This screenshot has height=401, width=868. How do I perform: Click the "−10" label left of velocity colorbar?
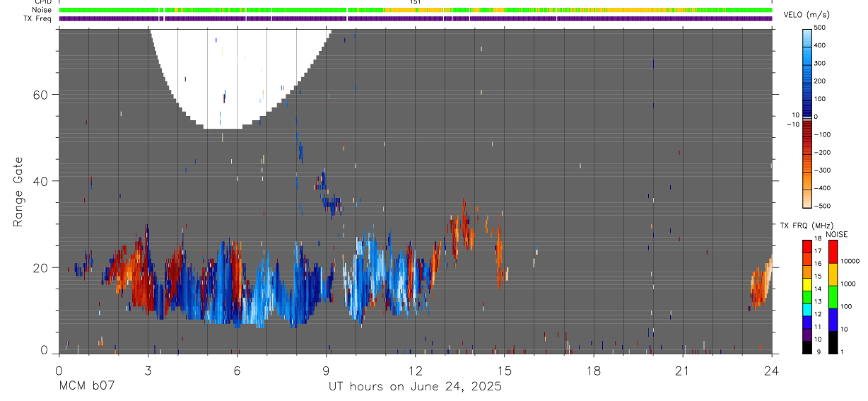tap(794, 124)
